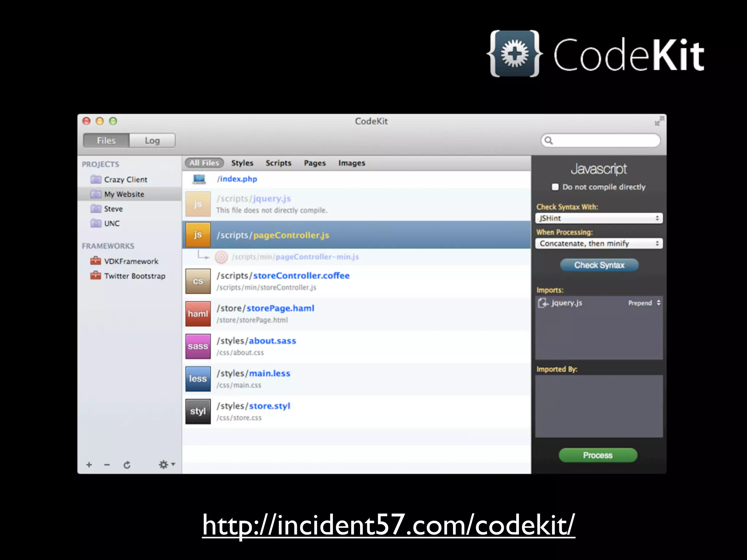Click the refresh project icon
Viewport: 747px width, 560px height.
click(x=127, y=464)
